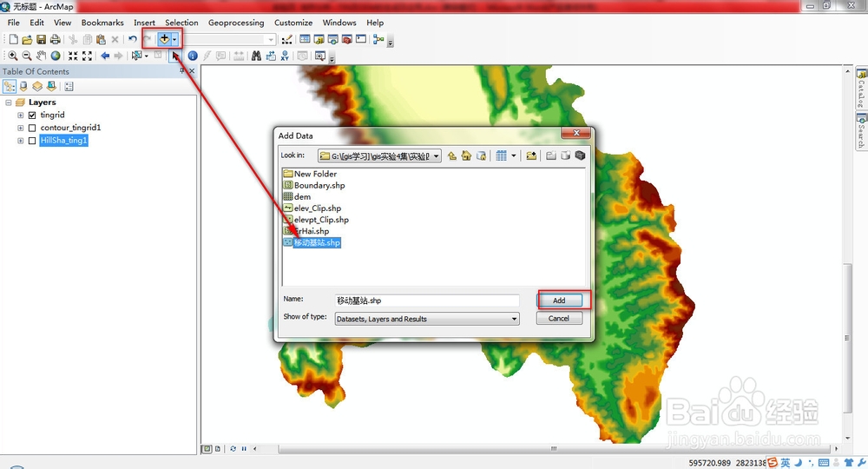
Task: Open the Table Of Contents window icon
Action: tap(305, 39)
